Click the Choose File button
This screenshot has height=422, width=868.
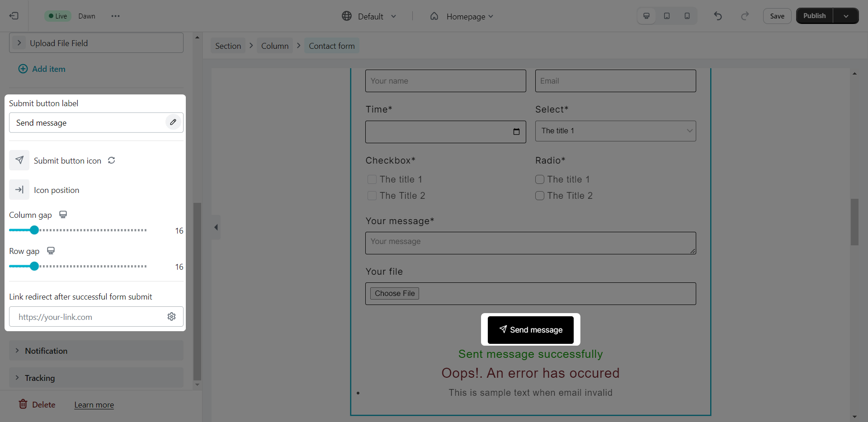[395, 293]
